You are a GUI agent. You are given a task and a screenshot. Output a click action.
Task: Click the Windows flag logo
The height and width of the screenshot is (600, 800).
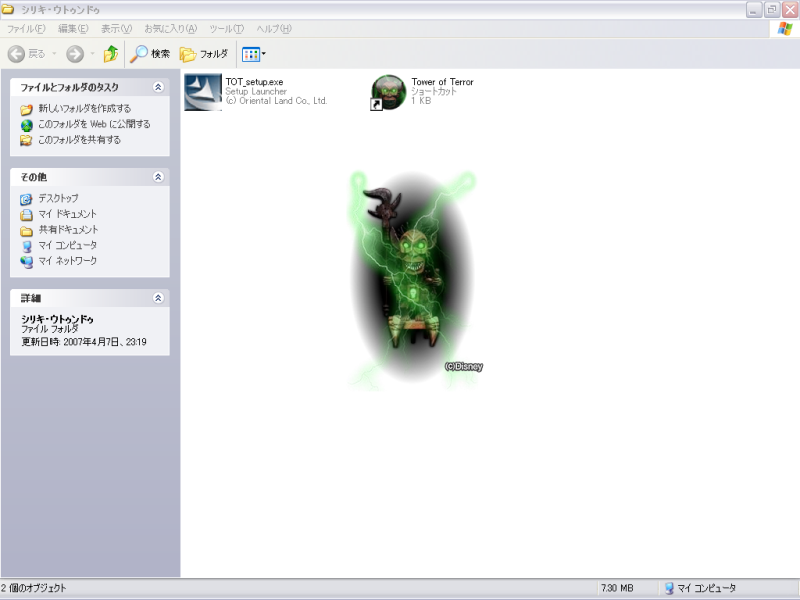[785, 29]
